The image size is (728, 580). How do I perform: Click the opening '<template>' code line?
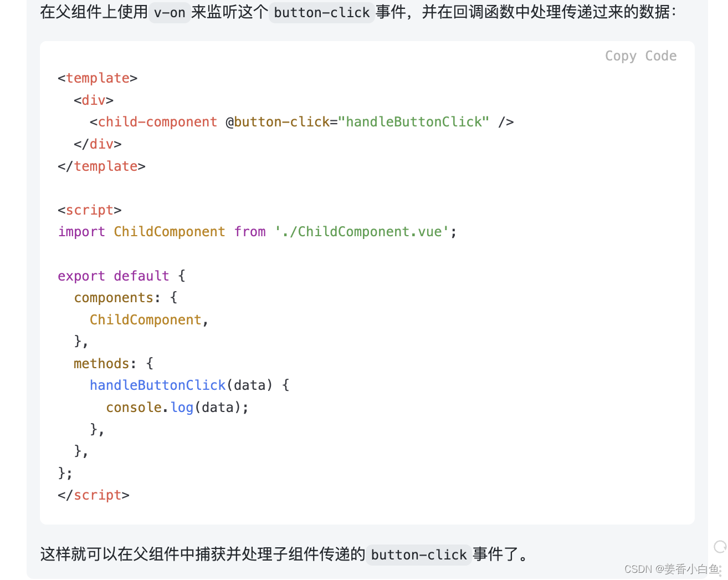pos(98,78)
